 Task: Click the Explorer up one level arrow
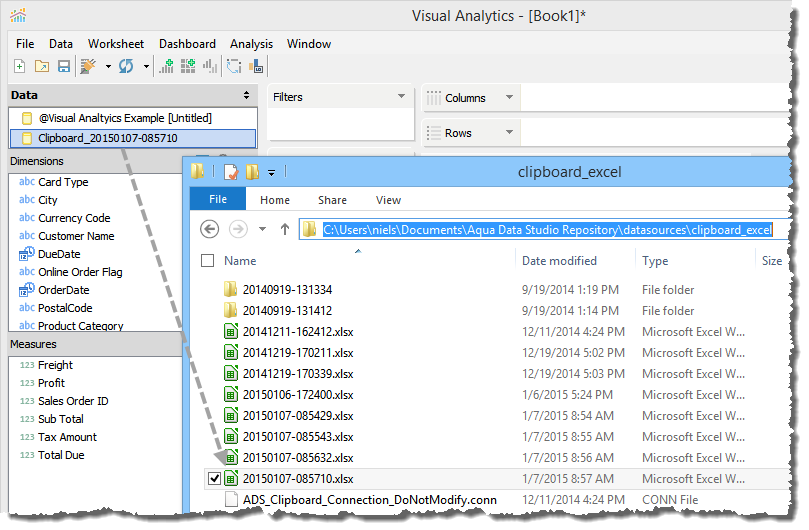pyautogui.click(x=285, y=229)
